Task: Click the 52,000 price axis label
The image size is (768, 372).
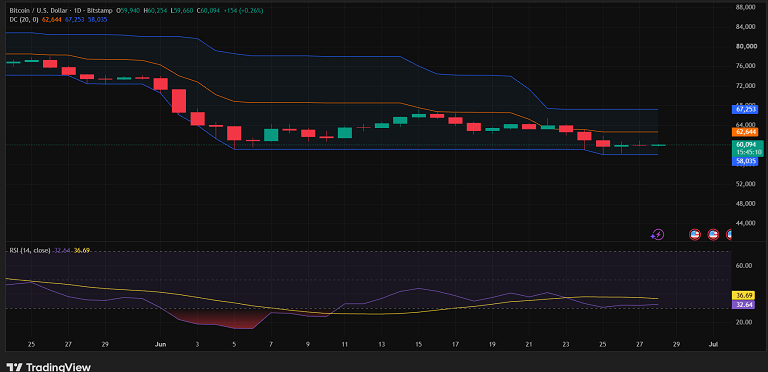Action: (x=746, y=184)
